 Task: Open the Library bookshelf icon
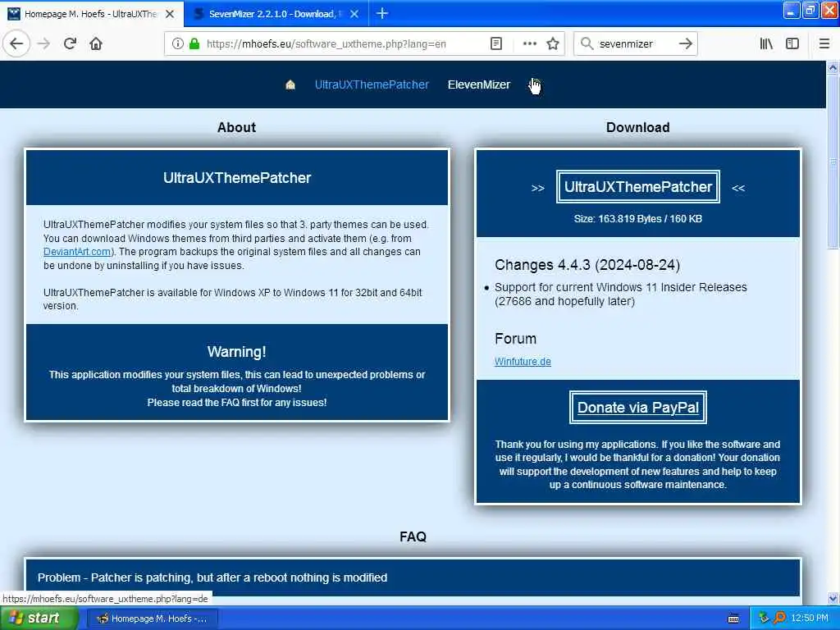[x=766, y=44]
